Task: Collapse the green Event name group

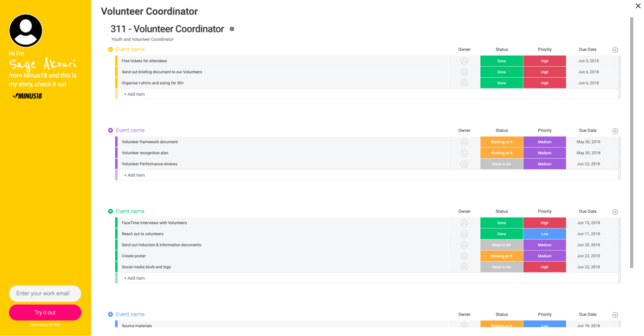Action: click(111, 211)
